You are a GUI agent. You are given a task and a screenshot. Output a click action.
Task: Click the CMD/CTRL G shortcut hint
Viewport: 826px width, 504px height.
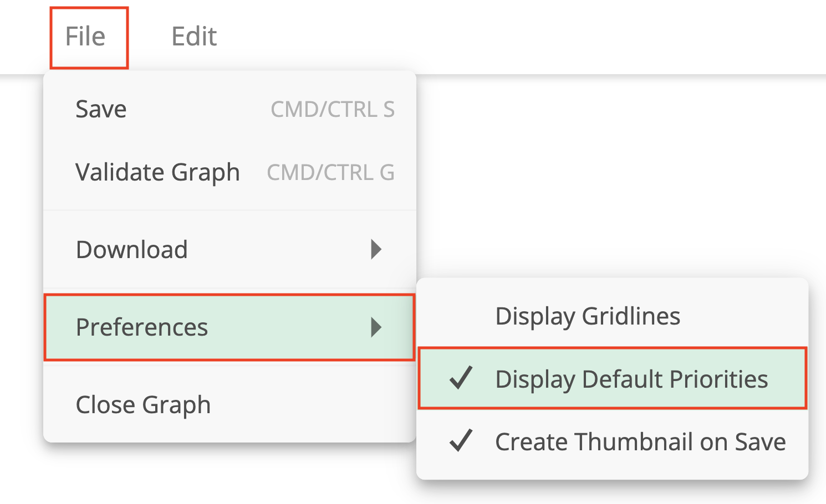pos(330,173)
